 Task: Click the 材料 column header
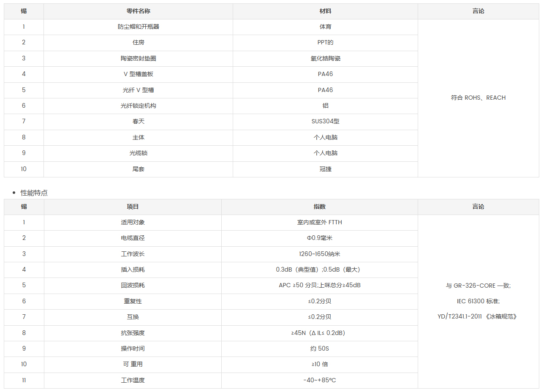325,11
